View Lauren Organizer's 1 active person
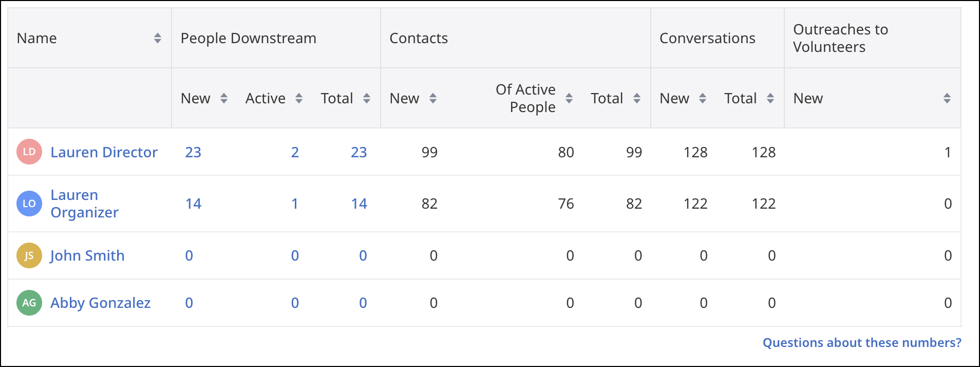The image size is (980, 367). [295, 204]
